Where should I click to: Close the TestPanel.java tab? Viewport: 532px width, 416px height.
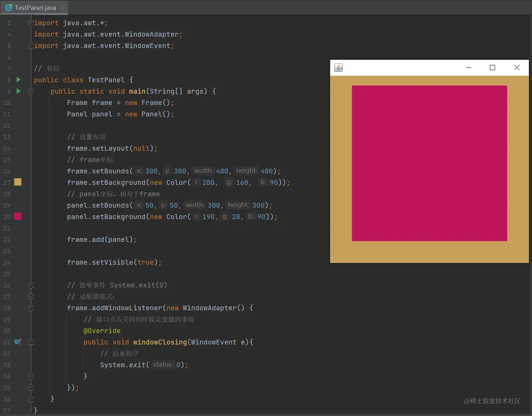[62, 7]
